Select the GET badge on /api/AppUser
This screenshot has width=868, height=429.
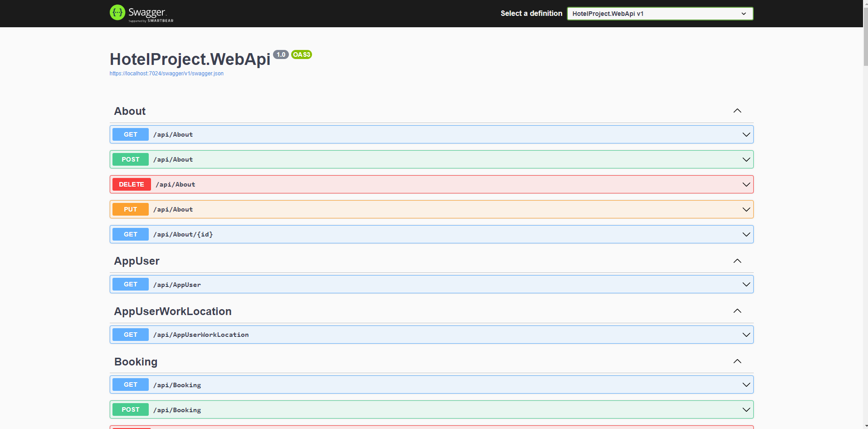coord(130,284)
